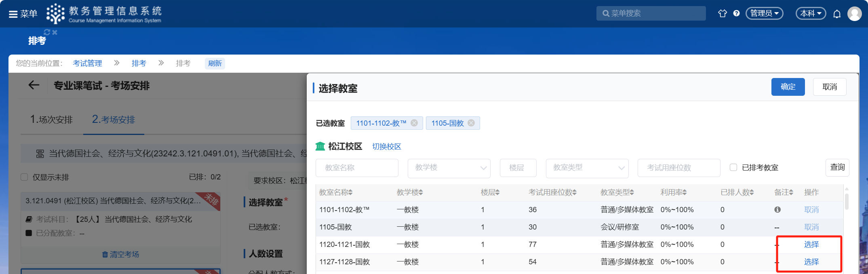Screen dimensions: 868x274
Task: Click the shirt theme icon
Action: [x=722, y=13]
